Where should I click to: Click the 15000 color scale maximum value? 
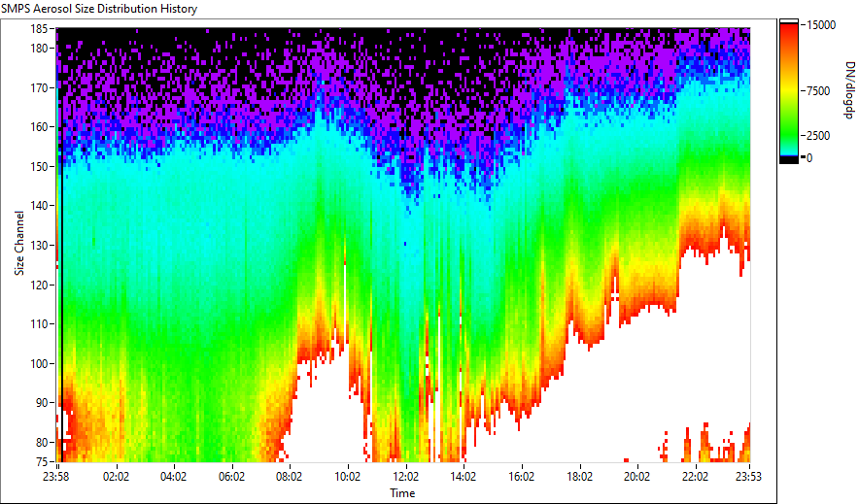(821, 25)
